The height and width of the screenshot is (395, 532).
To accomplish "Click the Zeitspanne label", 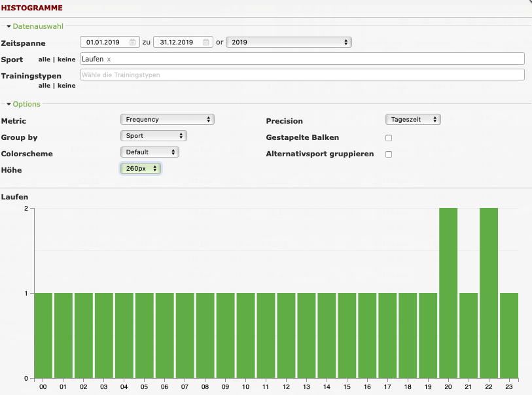I will point(23,43).
